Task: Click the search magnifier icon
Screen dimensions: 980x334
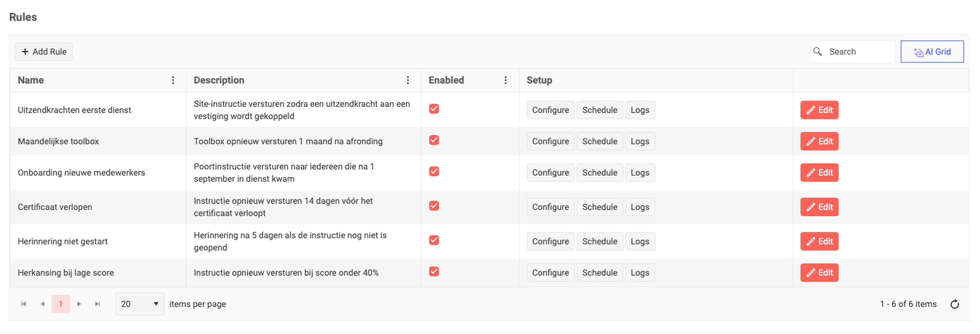Action: click(817, 52)
